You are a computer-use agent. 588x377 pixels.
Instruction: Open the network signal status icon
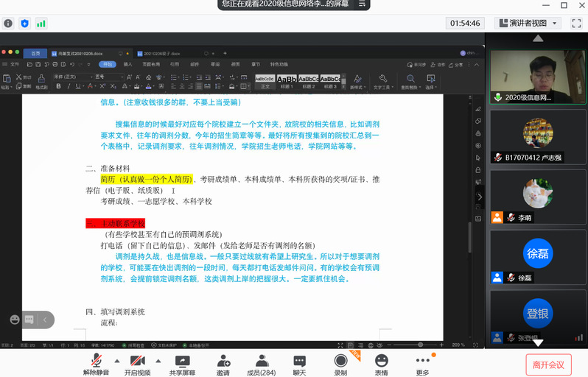[x=41, y=24]
